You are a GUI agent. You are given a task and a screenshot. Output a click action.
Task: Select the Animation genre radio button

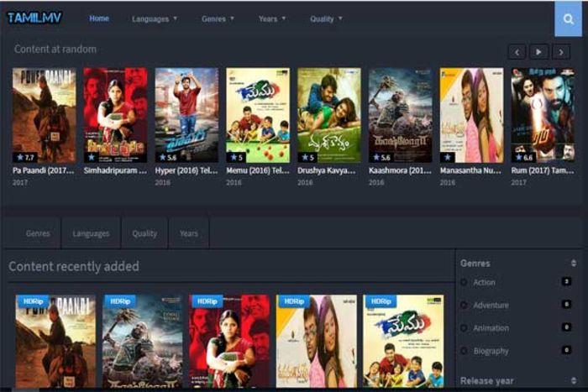[x=465, y=328]
